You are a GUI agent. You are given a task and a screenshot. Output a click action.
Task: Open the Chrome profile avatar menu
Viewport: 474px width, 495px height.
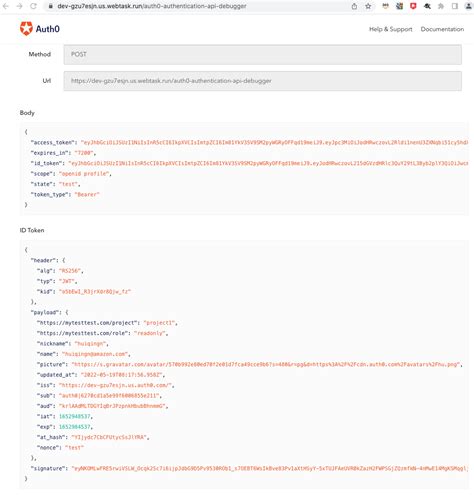click(469, 6)
